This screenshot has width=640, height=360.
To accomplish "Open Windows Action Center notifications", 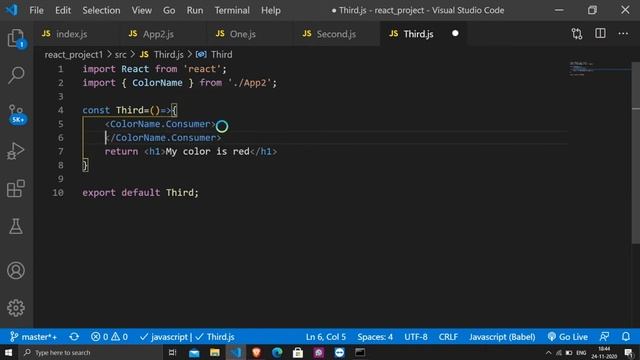I will coord(629,353).
